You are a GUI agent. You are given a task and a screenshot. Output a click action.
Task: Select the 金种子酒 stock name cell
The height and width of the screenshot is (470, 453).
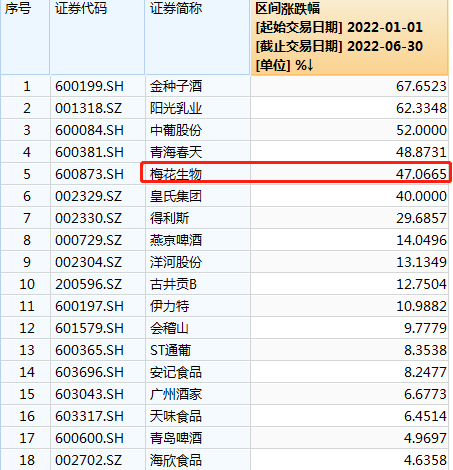pyautogui.click(x=176, y=86)
